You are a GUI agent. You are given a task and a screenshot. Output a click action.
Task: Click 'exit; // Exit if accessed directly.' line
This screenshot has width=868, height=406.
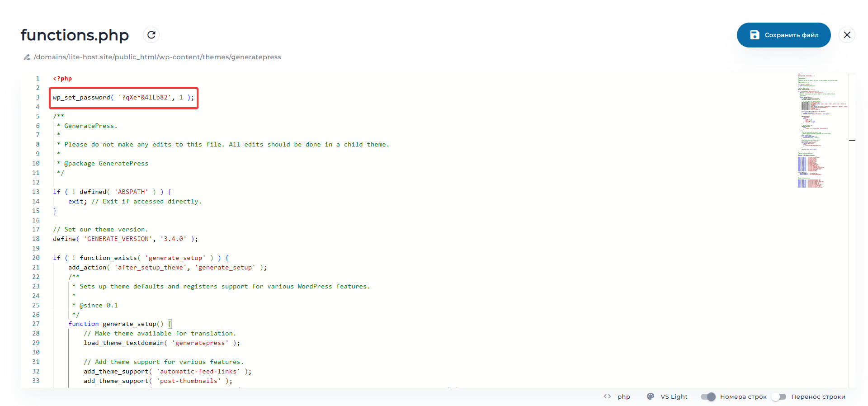pyautogui.click(x=135, y=202)
